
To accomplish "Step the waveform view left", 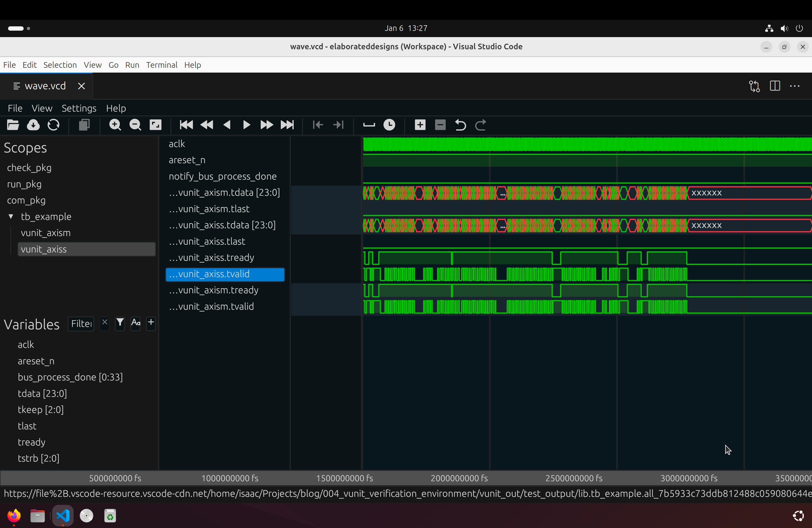I will (227, 125).
